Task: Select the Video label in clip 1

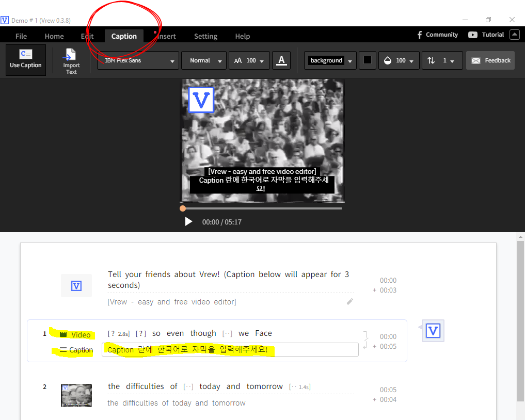Action: point(75,335)
